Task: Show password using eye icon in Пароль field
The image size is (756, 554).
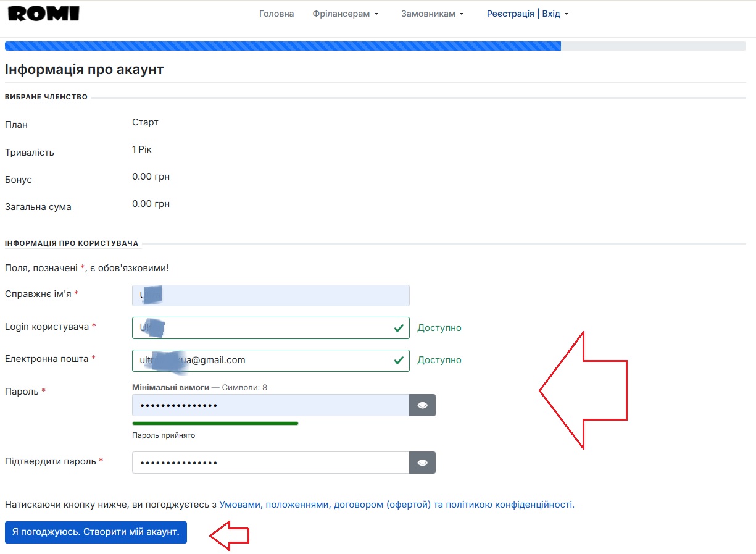Action: click(x=423, y=405)
